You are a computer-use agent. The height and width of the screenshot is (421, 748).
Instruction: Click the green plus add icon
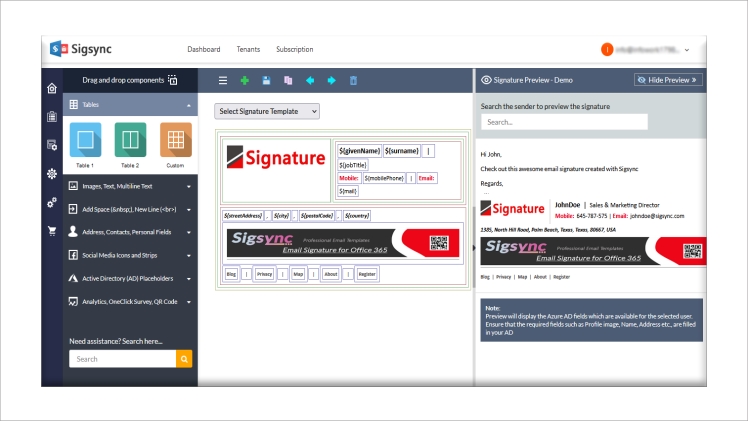tap(245, 81)
